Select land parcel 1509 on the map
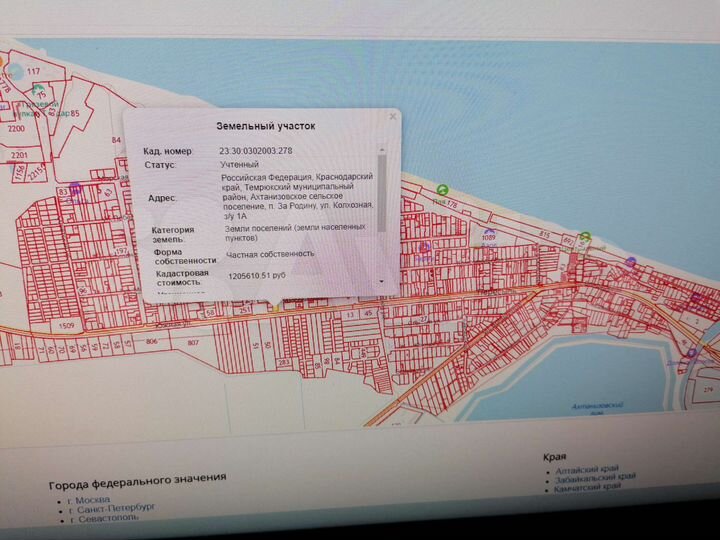 click(67, 326)
